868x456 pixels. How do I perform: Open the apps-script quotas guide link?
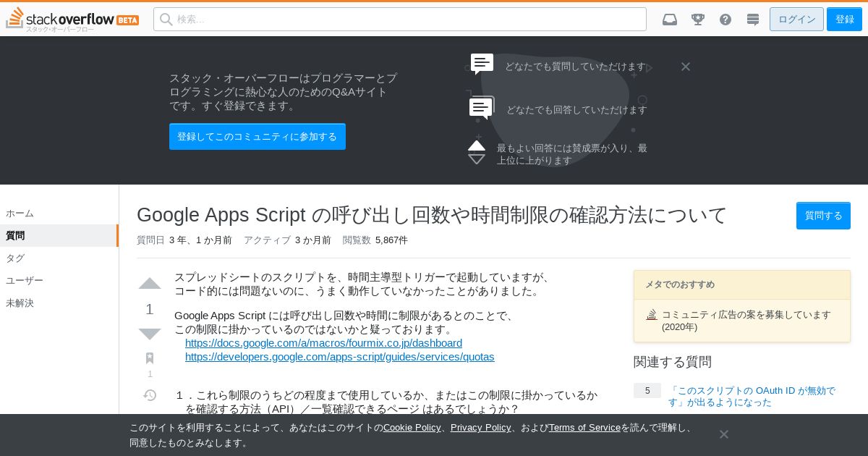[340, 357]
